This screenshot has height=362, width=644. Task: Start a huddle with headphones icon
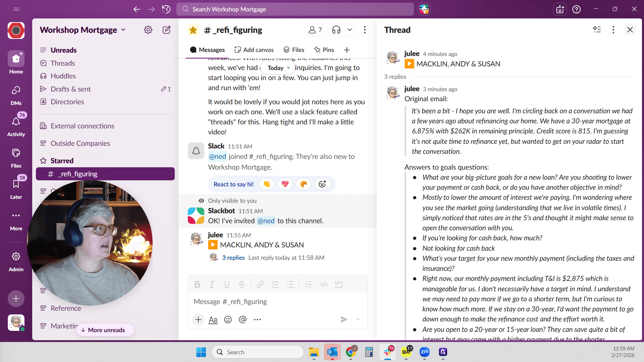click(336, 30)
